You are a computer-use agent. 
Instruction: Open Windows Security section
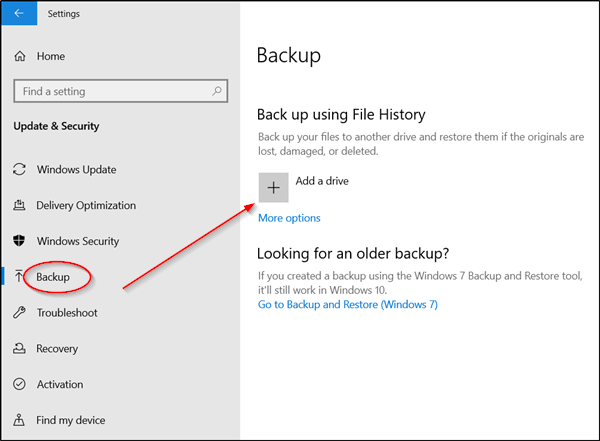click(78, 241)
